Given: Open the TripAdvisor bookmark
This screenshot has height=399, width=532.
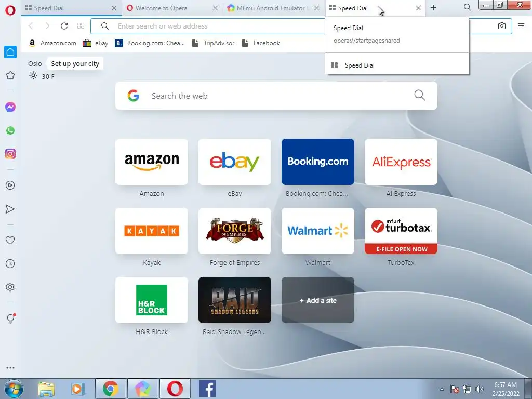Looking at the screenshot, I should click(213, 43).
